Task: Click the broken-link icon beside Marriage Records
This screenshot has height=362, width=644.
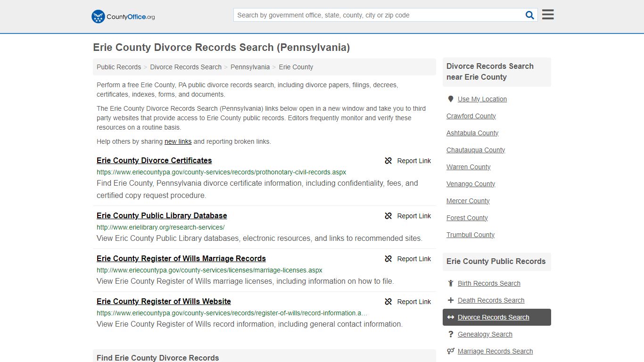Action: pyautogui.click(x=388, y=259)
